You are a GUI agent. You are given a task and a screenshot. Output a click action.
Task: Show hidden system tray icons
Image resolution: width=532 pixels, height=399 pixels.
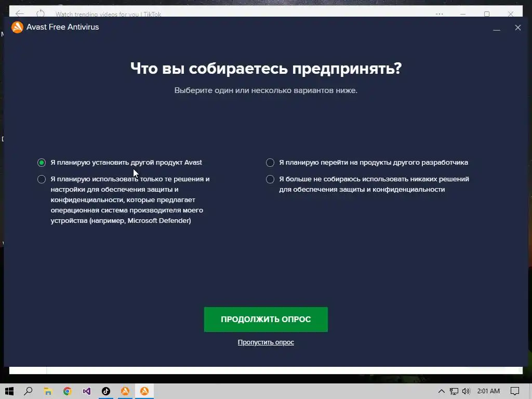point(441,391)
